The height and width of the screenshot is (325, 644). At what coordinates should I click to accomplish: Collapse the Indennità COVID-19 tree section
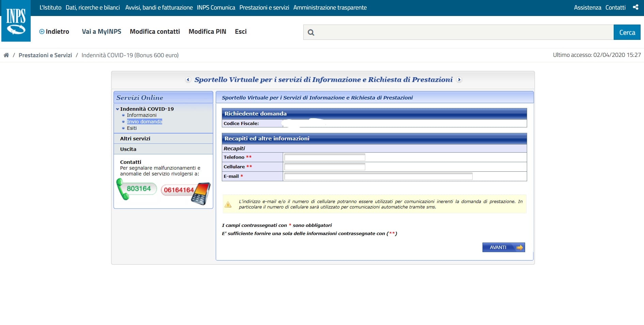118,109
